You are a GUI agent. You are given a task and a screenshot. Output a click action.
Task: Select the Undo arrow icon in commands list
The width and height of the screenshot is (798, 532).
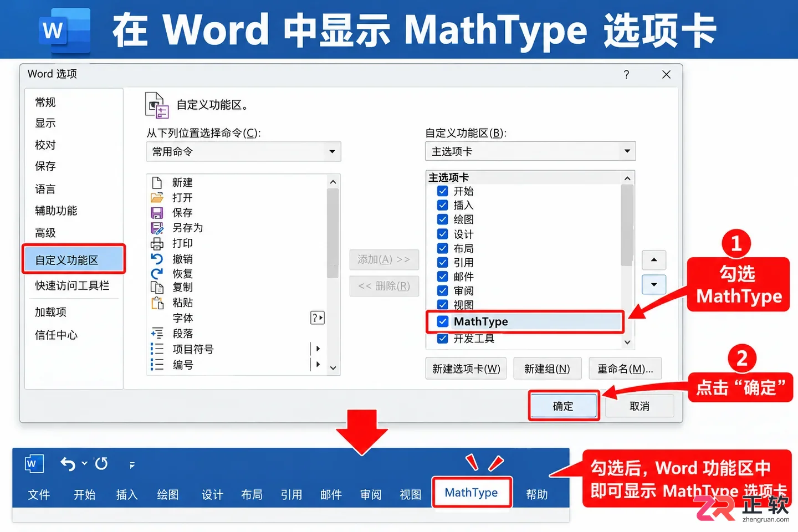(157, 259)
